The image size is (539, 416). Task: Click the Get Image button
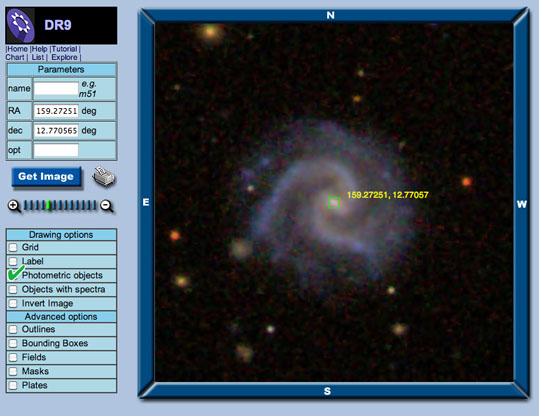click(x=46, y=177)
